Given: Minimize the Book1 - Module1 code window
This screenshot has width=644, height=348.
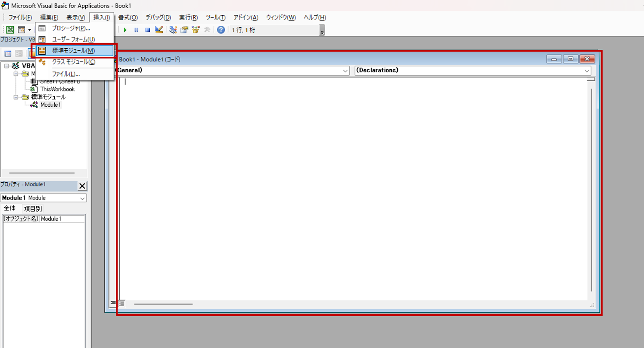Looking at the screenshot, I should click(554, 59).
